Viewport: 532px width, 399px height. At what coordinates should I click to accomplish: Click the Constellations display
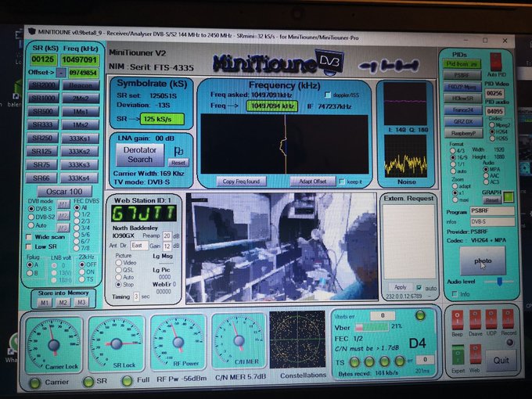[297, 340]
